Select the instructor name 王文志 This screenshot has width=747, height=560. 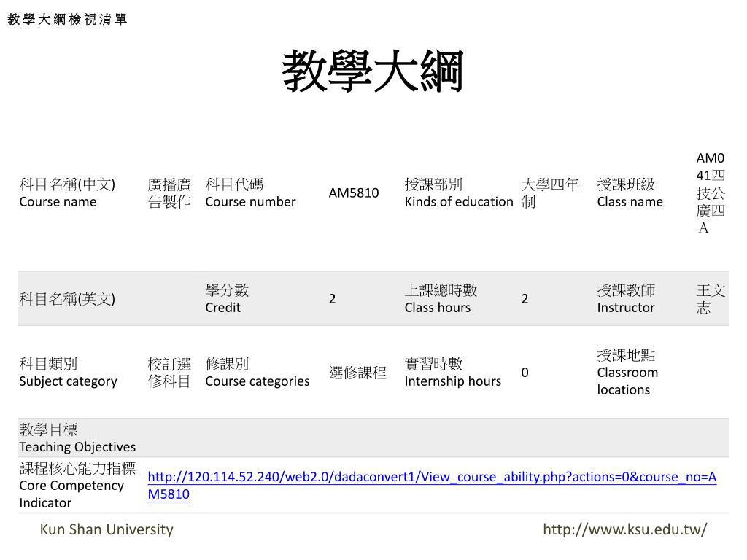(x=711, y=299)
